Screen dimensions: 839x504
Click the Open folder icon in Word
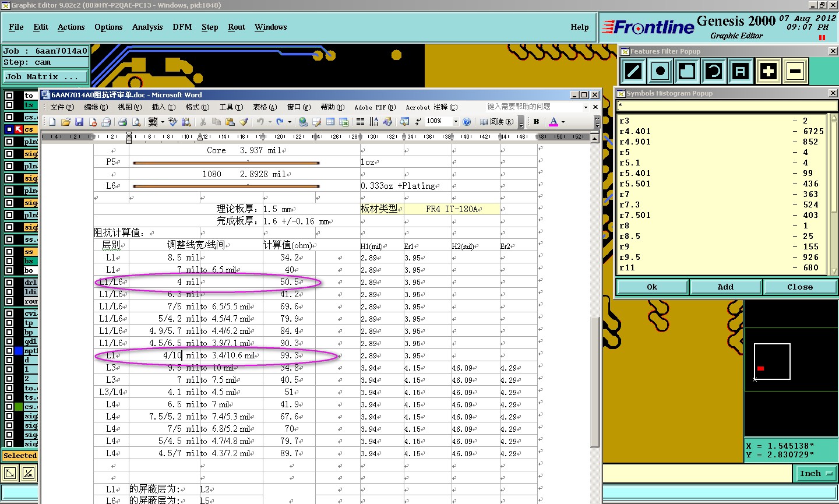click(x=66, y=122)
